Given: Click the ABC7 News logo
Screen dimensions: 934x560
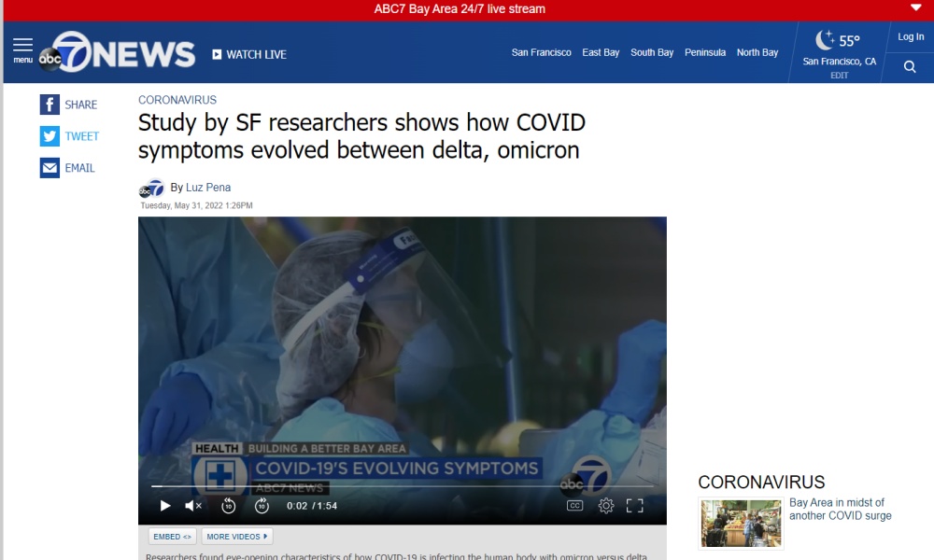Looking at the screenshot, I should pyautogui.click(x=117, y=52).
